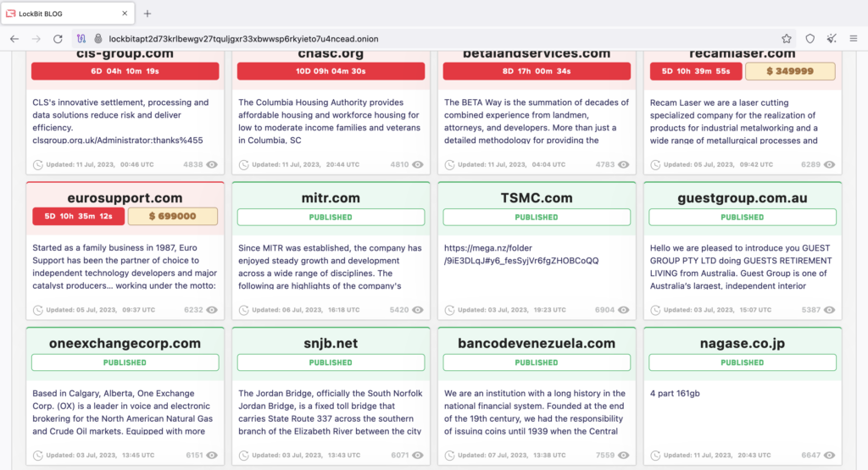868x470 pixels.
Task: Click the 6D 04h countdown timer bar
Action: [x=125, y=71]
